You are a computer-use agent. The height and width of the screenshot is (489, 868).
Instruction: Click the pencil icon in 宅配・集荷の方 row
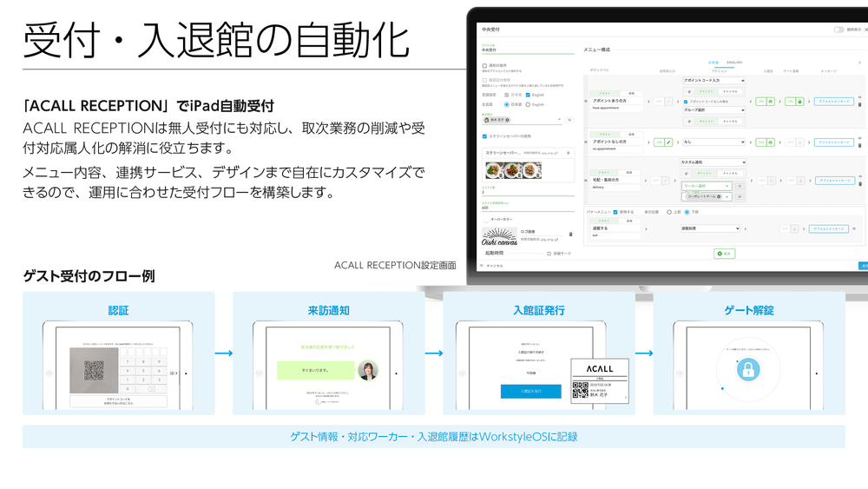coord(666,181)
